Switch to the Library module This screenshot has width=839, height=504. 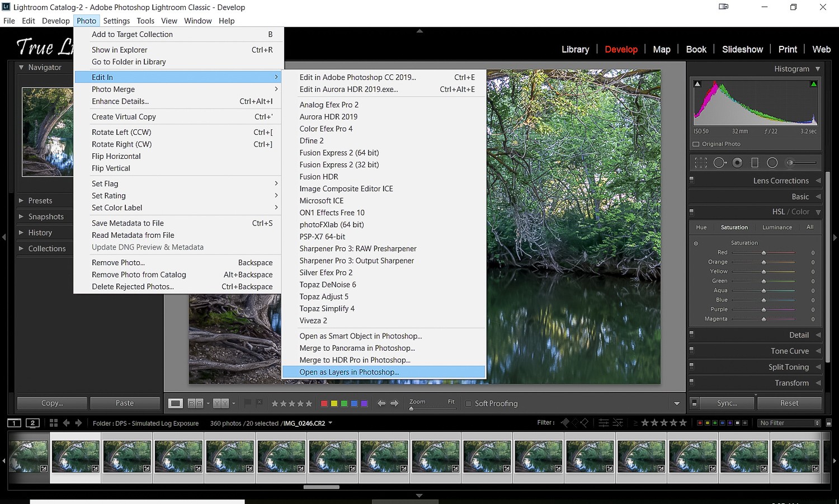[x=575, y=49]
